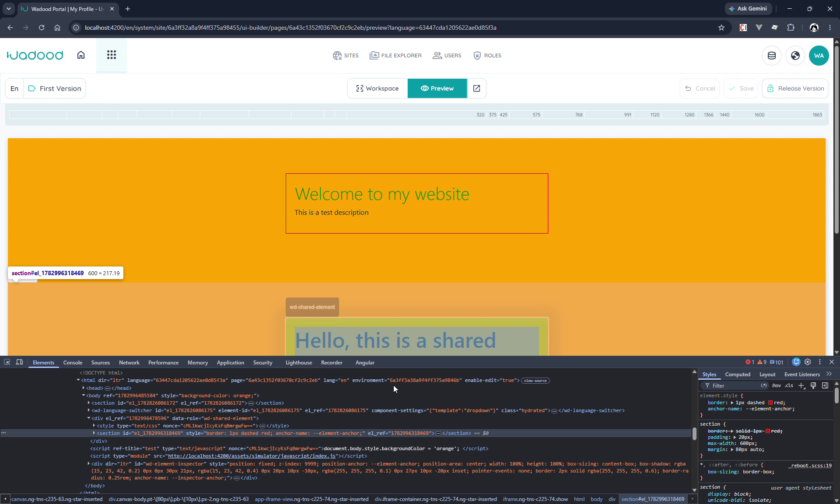The width and height of the screenshot is (840, 504).
Task: Select the 768 breakpoint on ruler
Action: [579, 115]
